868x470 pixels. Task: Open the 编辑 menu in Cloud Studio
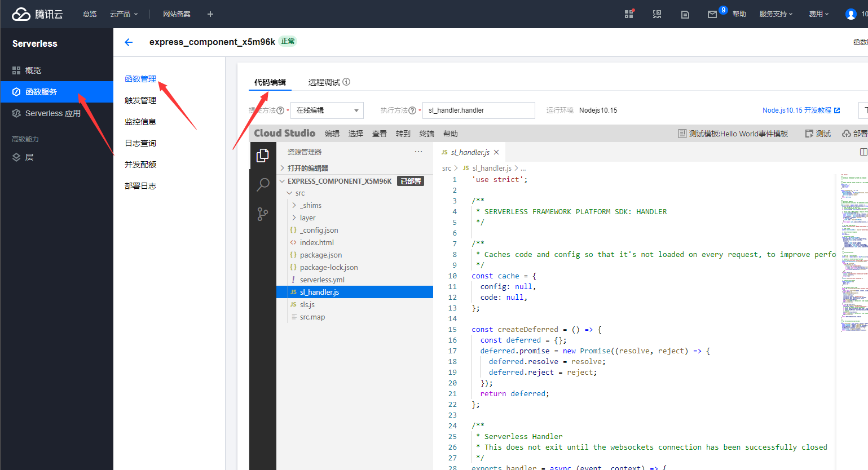point(332,134)
